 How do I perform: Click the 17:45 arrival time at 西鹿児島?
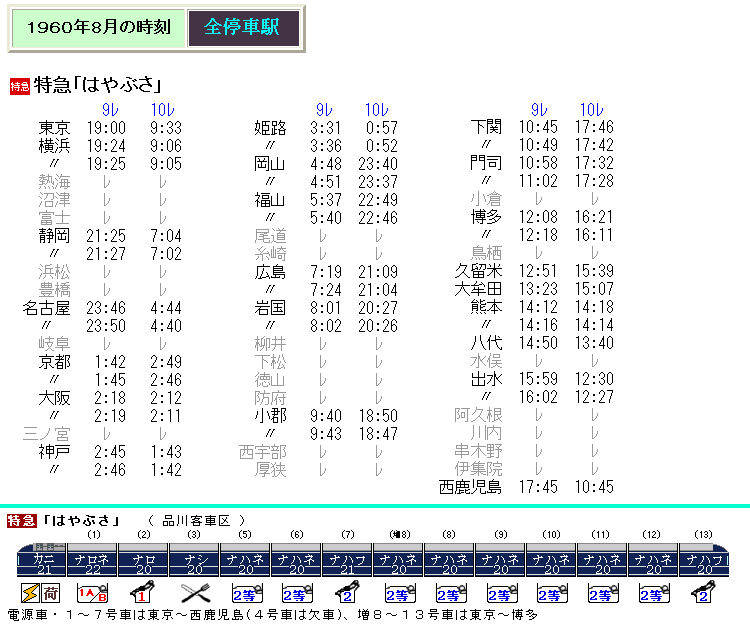pyautogui.click(x=538, y=487)
